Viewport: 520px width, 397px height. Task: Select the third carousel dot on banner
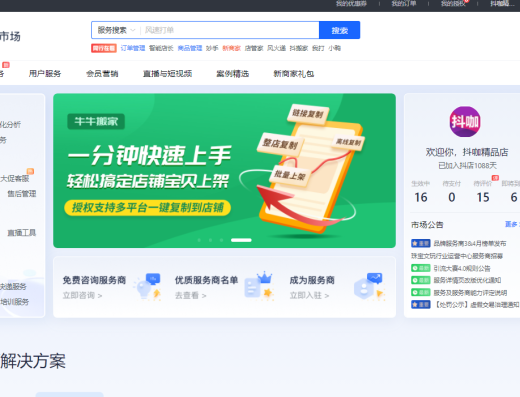point(221,240)
